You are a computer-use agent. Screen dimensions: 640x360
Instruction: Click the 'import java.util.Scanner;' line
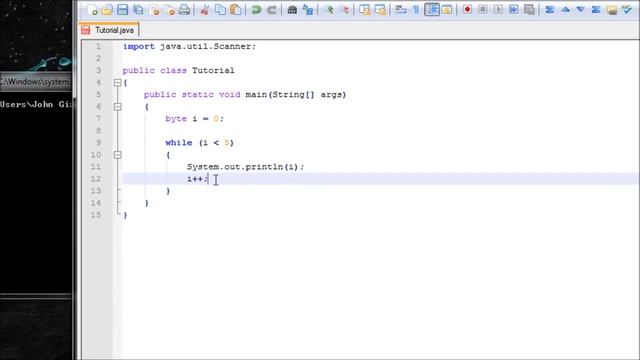point(189,47)
